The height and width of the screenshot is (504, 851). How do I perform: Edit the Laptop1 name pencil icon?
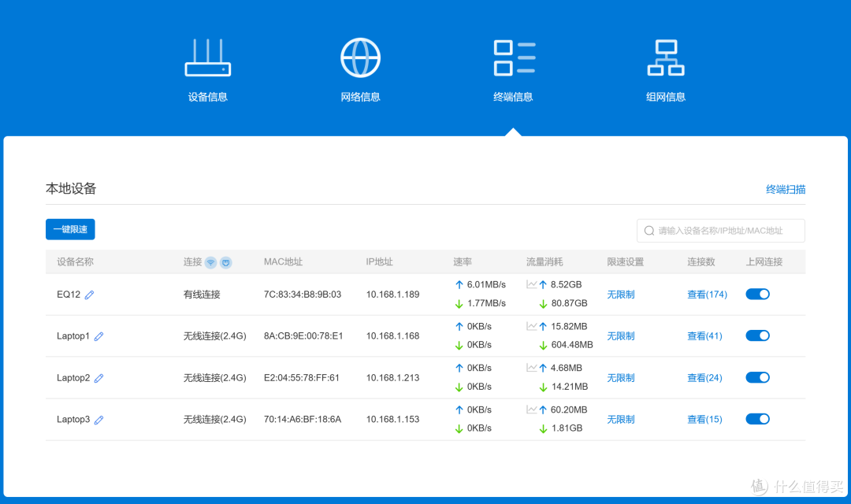coord(98,336)
